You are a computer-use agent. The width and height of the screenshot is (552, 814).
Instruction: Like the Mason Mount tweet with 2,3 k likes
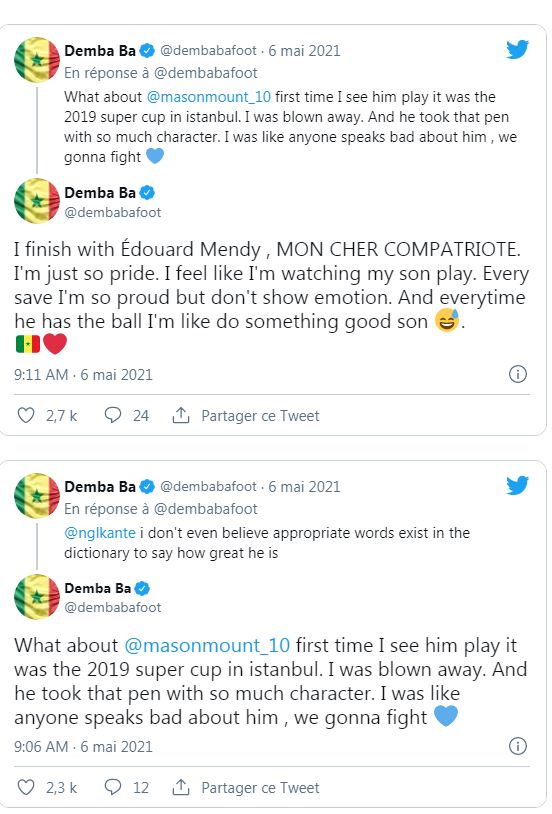coord(26,787)
